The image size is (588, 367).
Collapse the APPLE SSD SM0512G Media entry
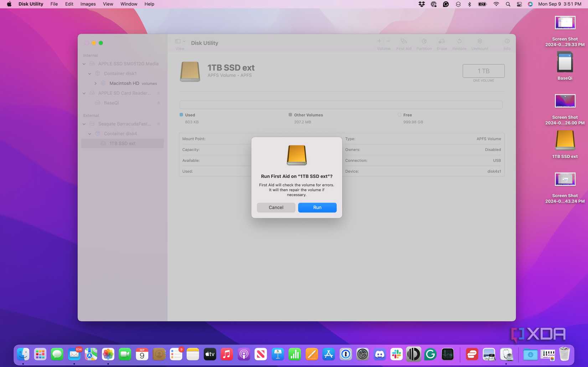(84, 63)
